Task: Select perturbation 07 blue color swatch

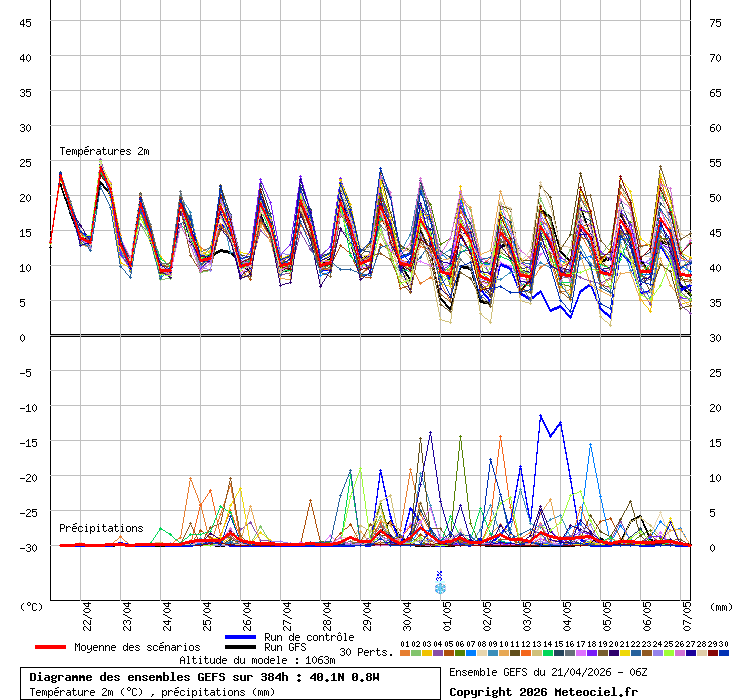Action: point(471,653)
